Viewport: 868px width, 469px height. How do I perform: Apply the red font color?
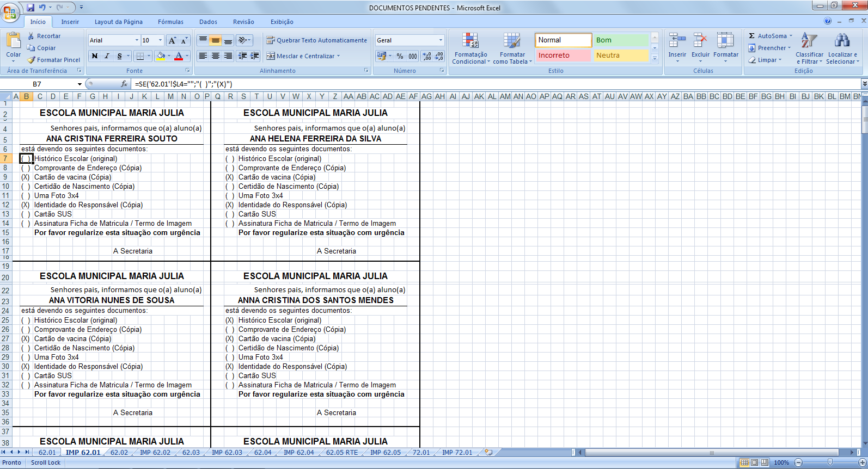pos(179,56)
